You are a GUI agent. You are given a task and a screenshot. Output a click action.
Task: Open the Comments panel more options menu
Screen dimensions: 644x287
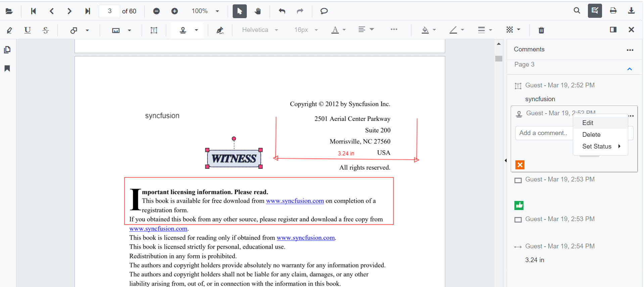coord(630,50)
